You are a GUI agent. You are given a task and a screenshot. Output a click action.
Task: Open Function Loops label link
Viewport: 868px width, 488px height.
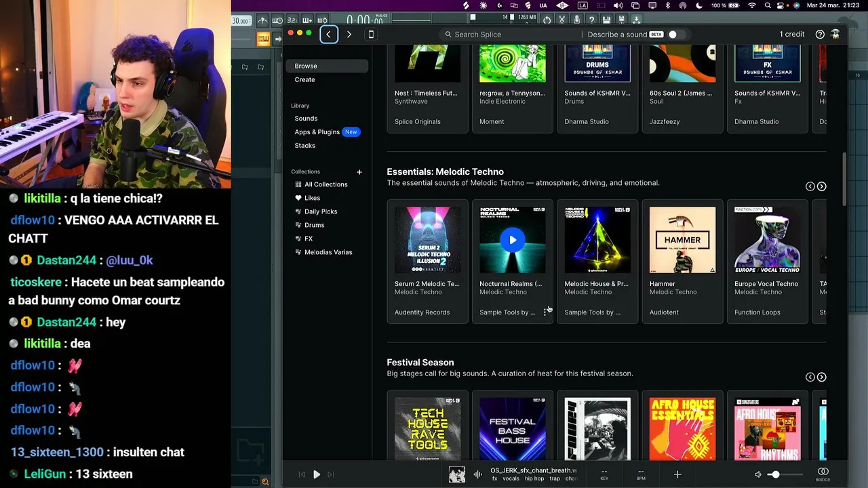coord(757,312)
